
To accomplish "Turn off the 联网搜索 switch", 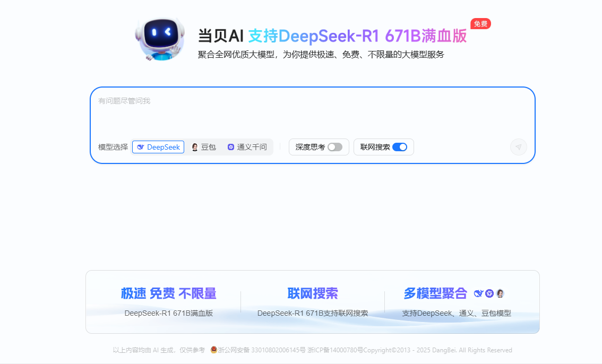I will [x=400, y=147].
